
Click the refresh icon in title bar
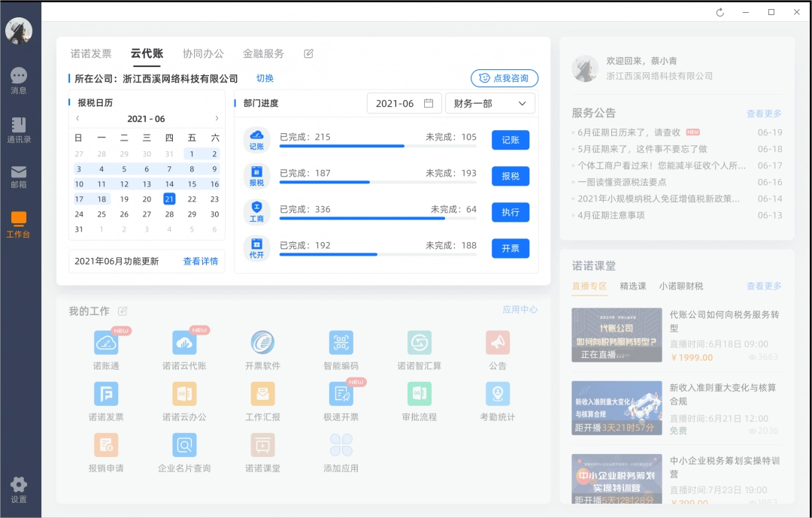click(720, 12)
